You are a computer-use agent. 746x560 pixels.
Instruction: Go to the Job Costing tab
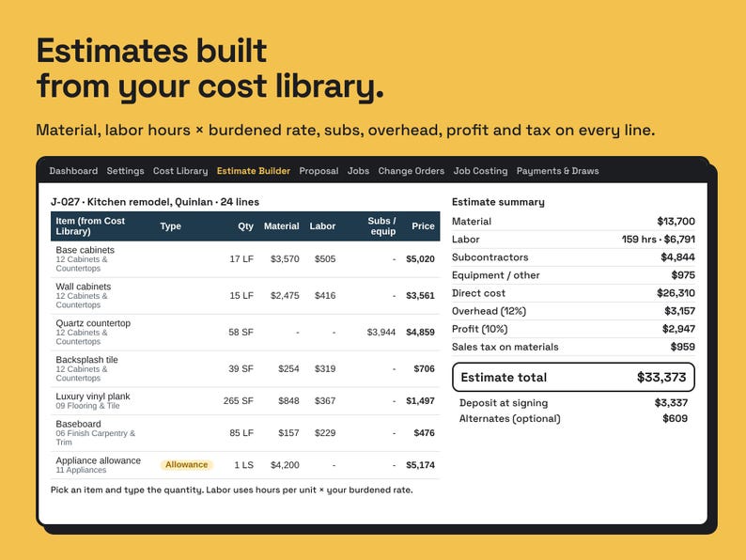480,171
